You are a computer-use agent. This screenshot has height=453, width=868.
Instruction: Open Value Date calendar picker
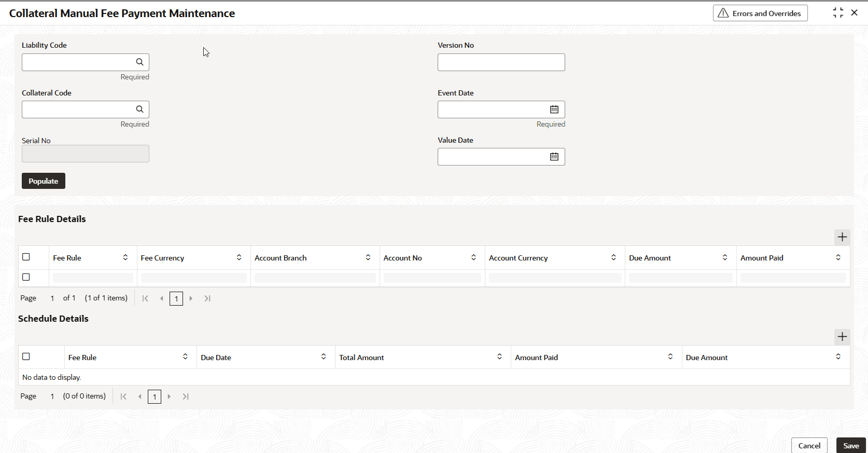click(x=554, y=157)
